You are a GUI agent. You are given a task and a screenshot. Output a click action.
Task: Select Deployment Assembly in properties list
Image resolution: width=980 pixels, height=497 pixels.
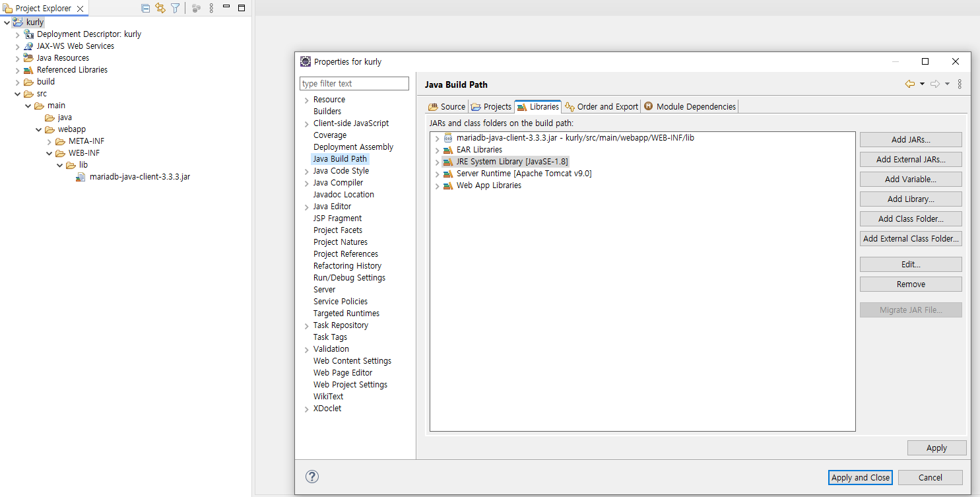pos(353,147)
